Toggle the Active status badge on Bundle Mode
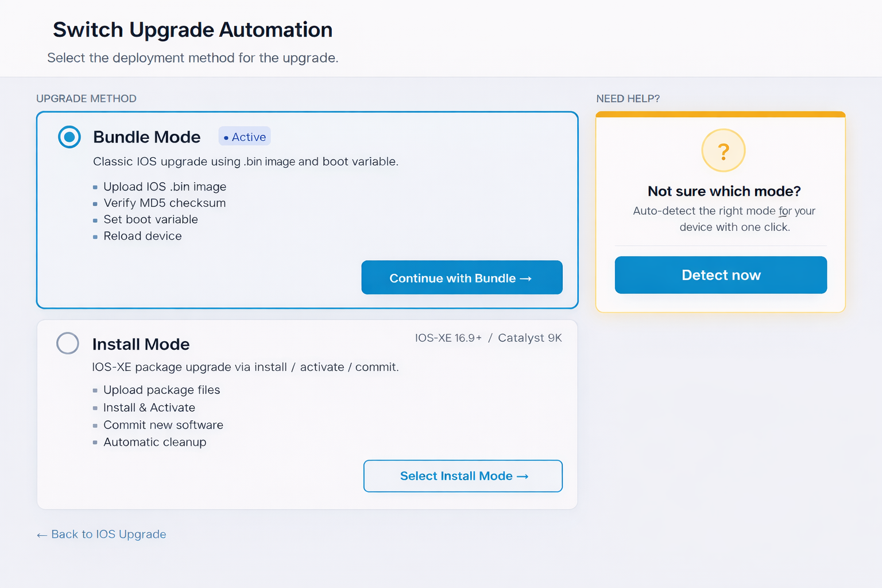Screen dimensions: 882x588 pyautogui.click(x=244, y=136)
